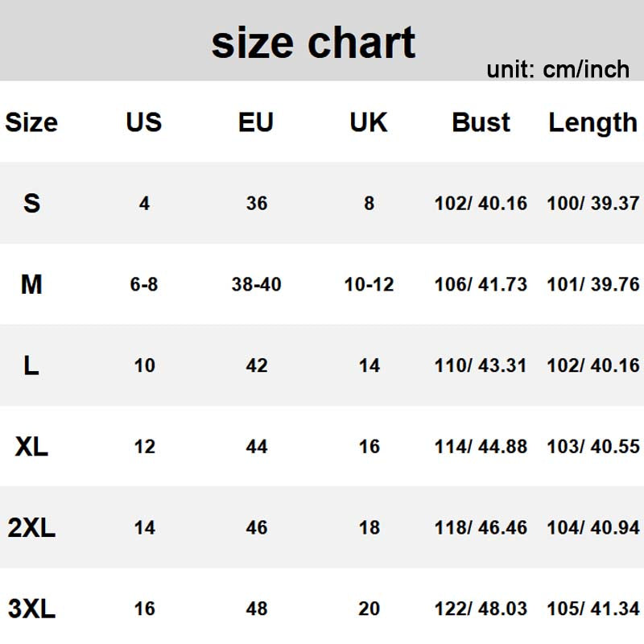The width and height of the screenshot is (644, 644).
Task: Click the length value 103/ 40.55
Action: [592, 446]
